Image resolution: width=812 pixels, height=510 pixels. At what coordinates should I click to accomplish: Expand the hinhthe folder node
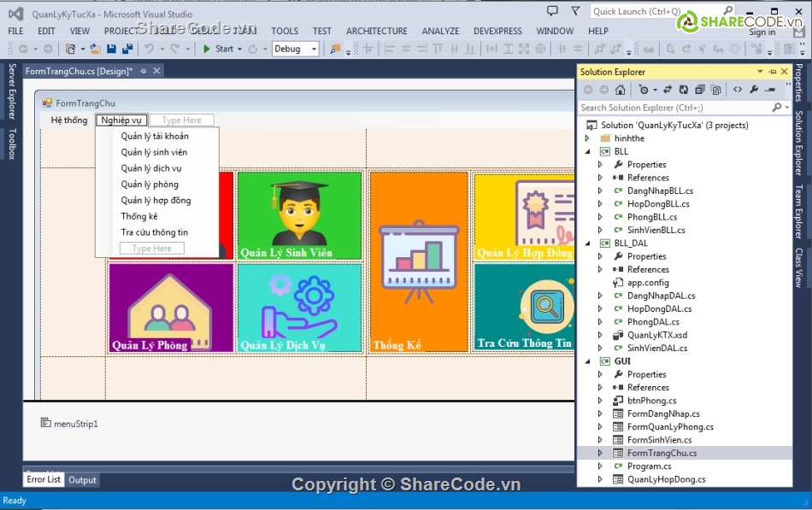click(587, 138)
